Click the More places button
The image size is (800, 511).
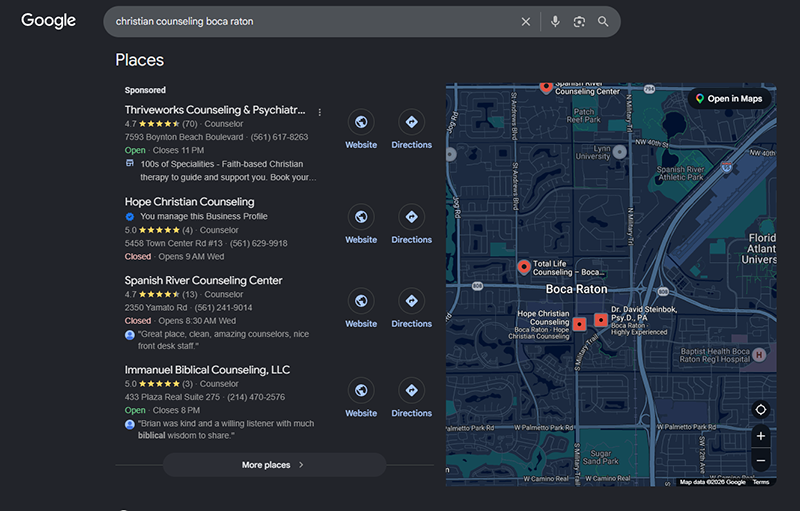(274, 465)
